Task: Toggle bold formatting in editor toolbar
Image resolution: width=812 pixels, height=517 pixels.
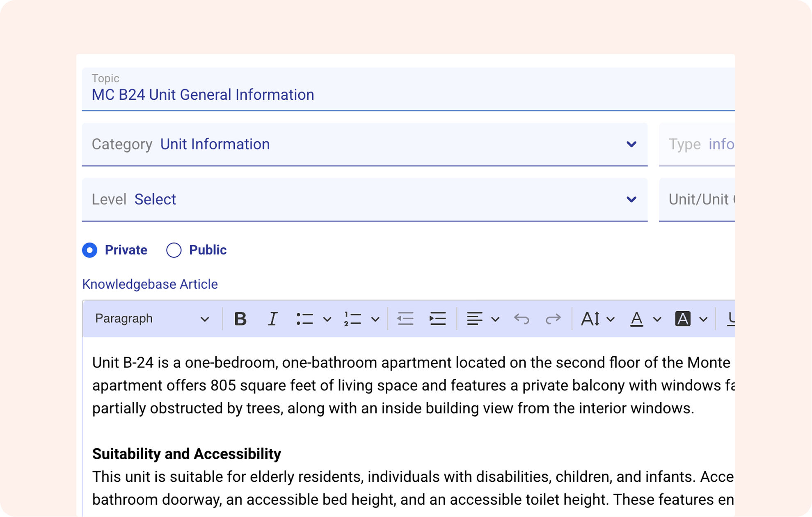Action: 240,319
